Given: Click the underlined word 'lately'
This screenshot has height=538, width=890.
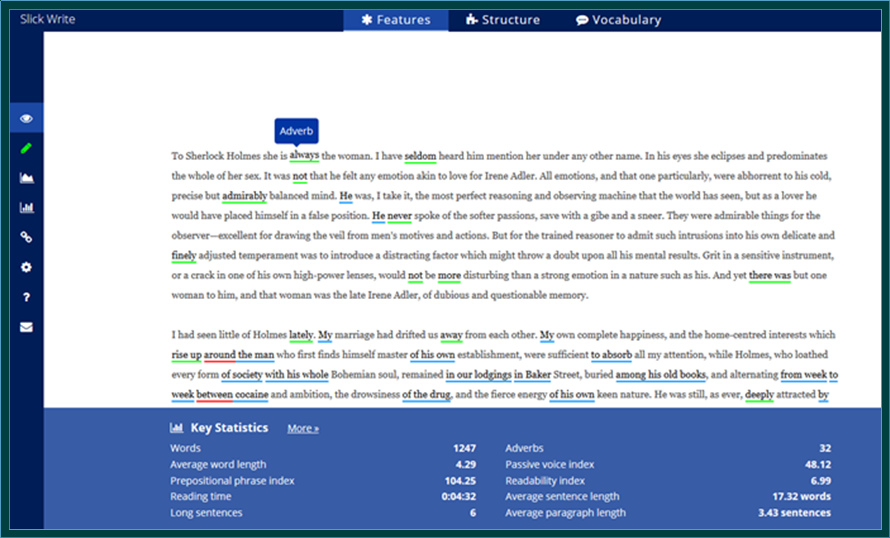Looking at the screenshot, I should tap(301, 335).
